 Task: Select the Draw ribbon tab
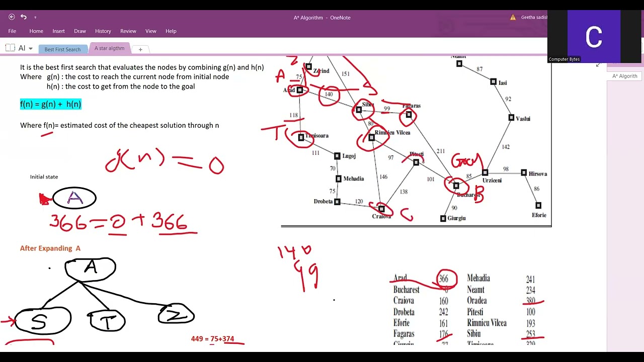point(80,31)
